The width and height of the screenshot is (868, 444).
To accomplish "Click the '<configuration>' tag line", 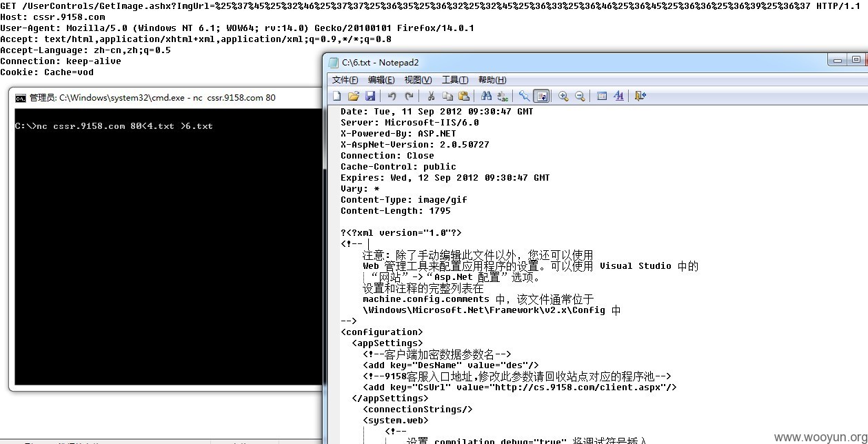I will tap(382, 332).
